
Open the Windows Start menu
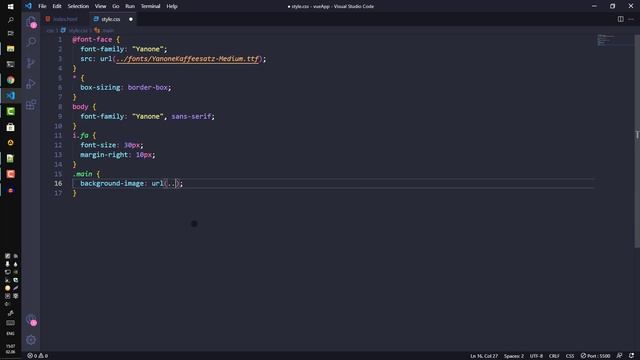[11, 6]
